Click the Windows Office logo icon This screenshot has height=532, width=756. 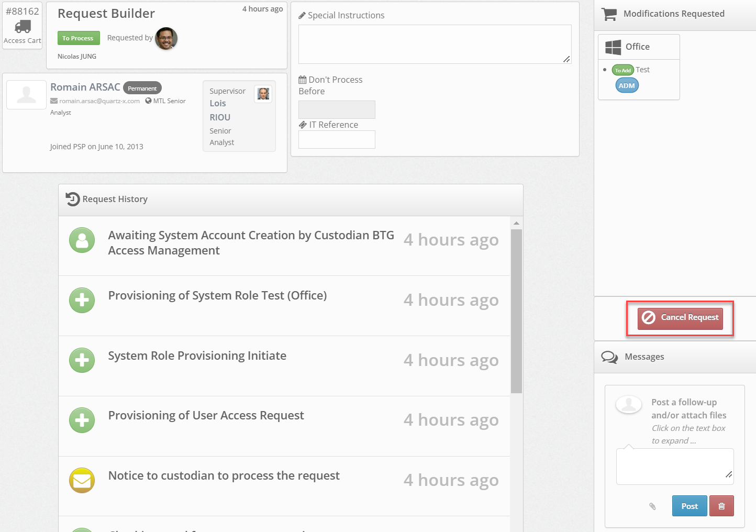click(x=613, y=47)
